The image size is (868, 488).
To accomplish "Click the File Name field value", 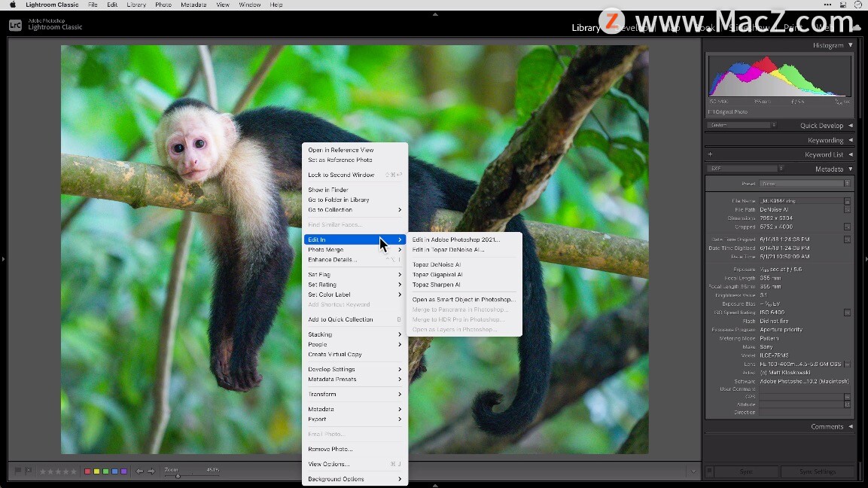I will 801,201.
